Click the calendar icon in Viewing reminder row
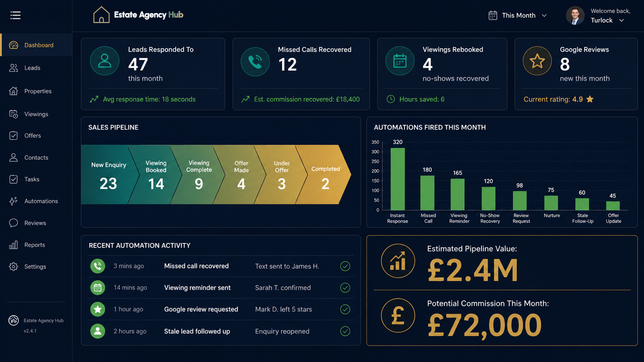The height and width of the screenshot is (362, 644). pyautogui.click(x=98, y=288)
